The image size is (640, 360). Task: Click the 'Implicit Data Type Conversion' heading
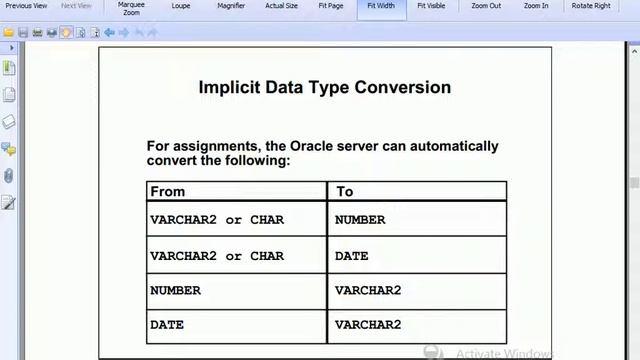(x=325, y=87)
